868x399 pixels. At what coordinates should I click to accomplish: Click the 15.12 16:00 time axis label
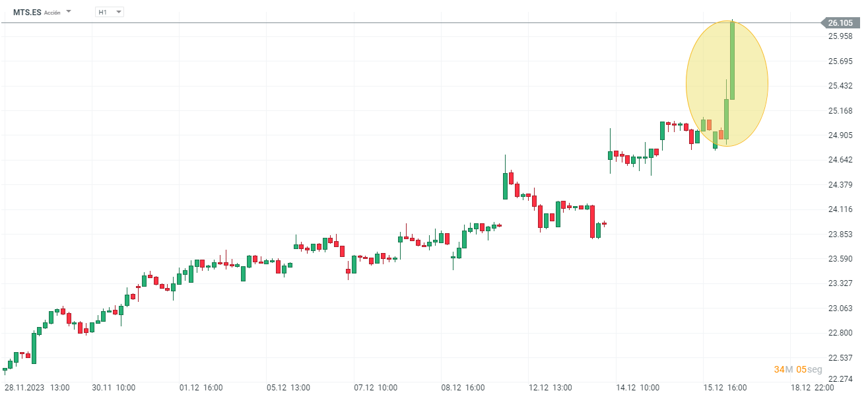tap(724, 388)
